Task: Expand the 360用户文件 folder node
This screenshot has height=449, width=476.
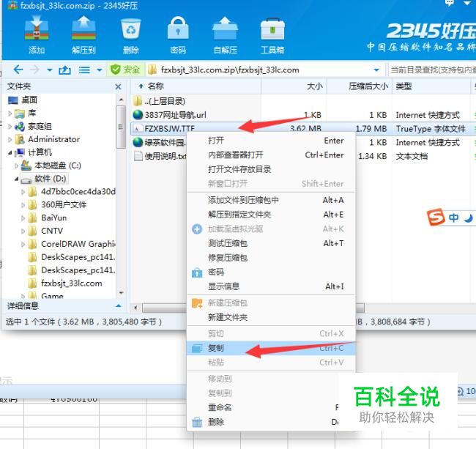Action: click(x=23, y=205)
